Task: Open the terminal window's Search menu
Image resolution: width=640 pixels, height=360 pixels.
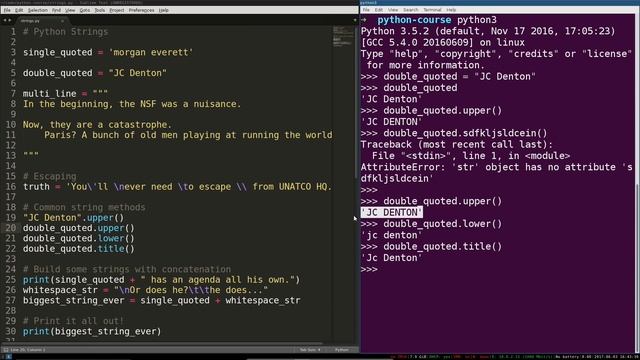Action: tap(410, 10)
